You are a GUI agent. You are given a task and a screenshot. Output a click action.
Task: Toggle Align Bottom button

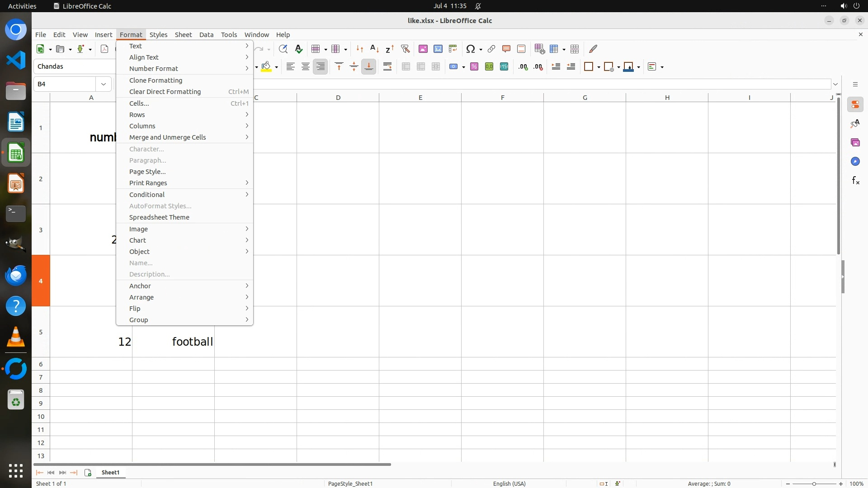(x=369, y=67)
